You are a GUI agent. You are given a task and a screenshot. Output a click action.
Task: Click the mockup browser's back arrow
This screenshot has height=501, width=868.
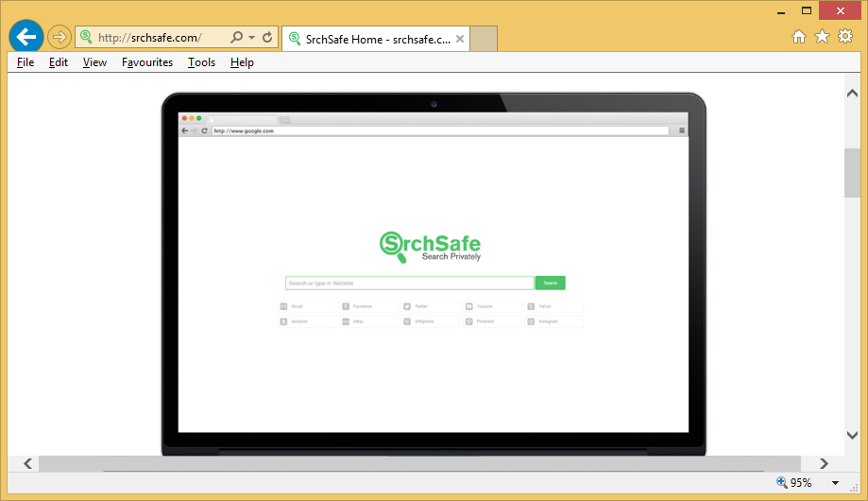185,130
